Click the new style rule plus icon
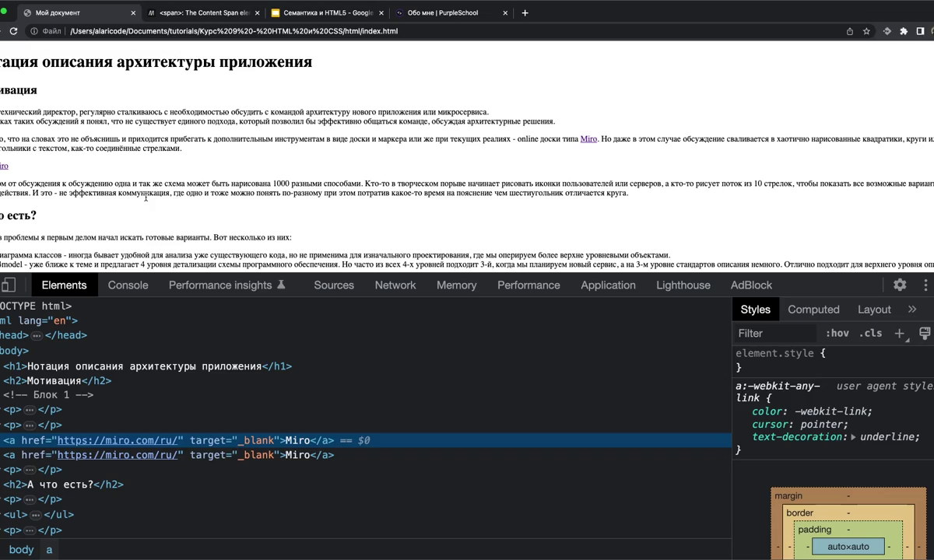This screenshot has height=560, width=934. (900, 333)
